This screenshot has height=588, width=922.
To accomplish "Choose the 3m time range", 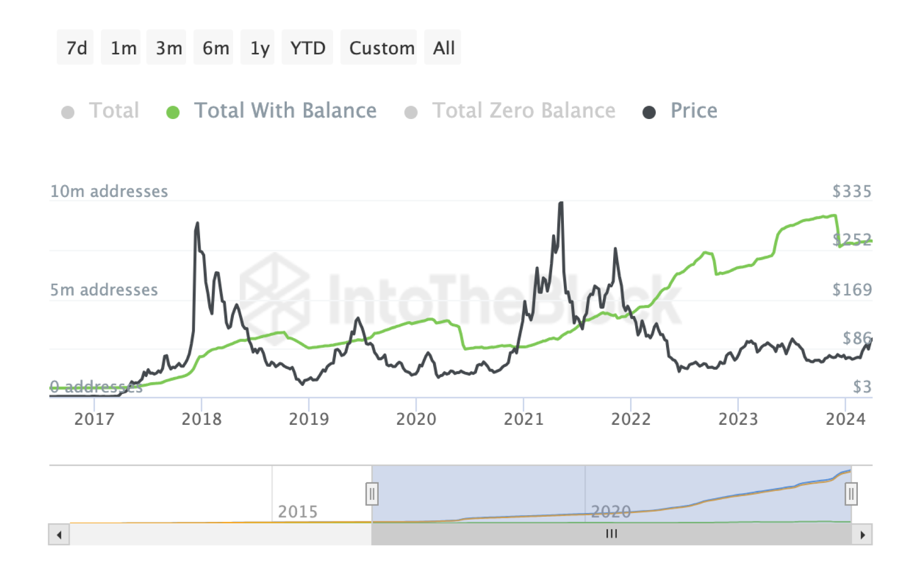I will 168,48.
